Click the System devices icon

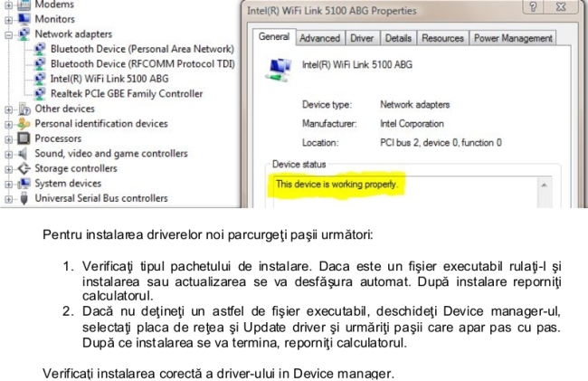(24, 184)
